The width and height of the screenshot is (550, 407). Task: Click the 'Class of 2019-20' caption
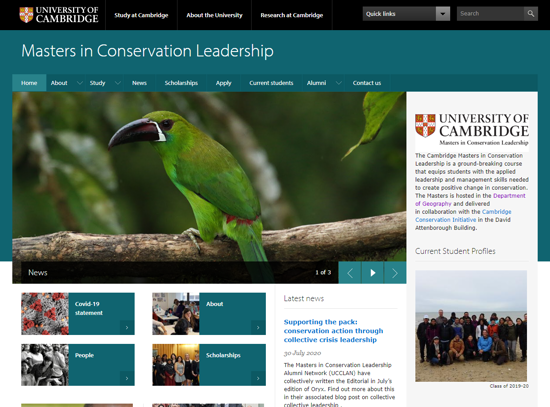[509, 386]
